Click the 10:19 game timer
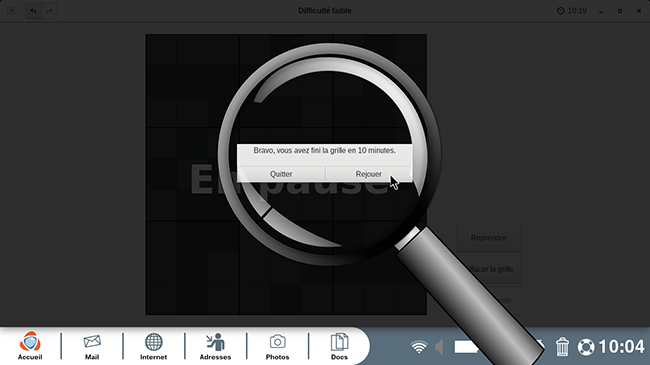 coord(572,11)
